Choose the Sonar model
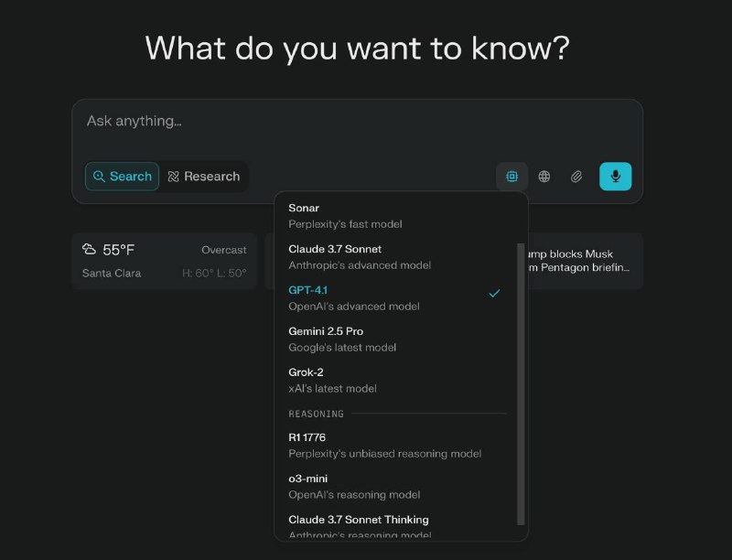The image size is (732, 560). tap(397, 216)
